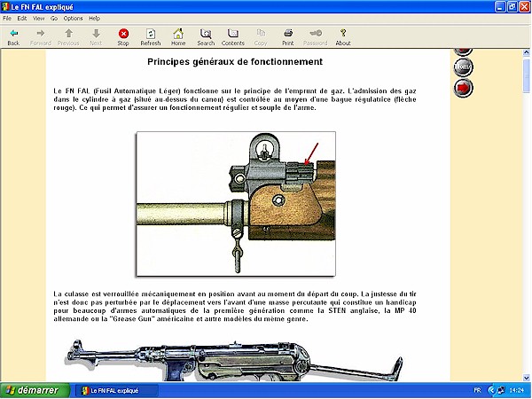Click the heading Principes généraux de fonctionnement
532x399 pixels.
point(235,62)
